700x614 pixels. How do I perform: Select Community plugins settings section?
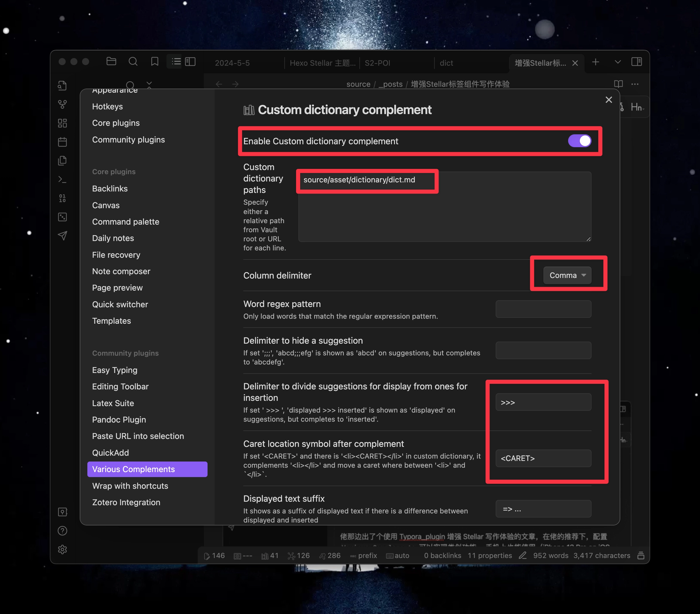coord(128,140)
